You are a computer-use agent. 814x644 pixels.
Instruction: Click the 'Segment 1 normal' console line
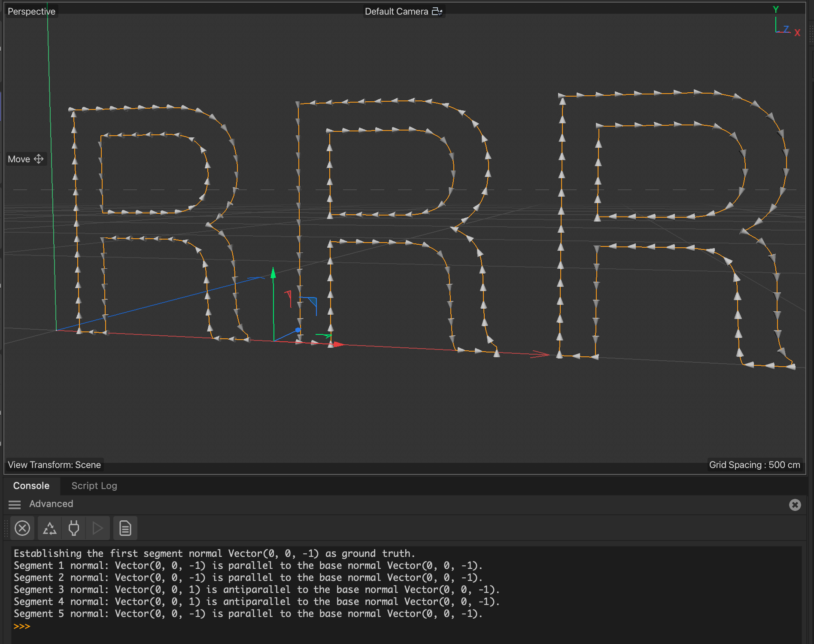coord(248,565)
